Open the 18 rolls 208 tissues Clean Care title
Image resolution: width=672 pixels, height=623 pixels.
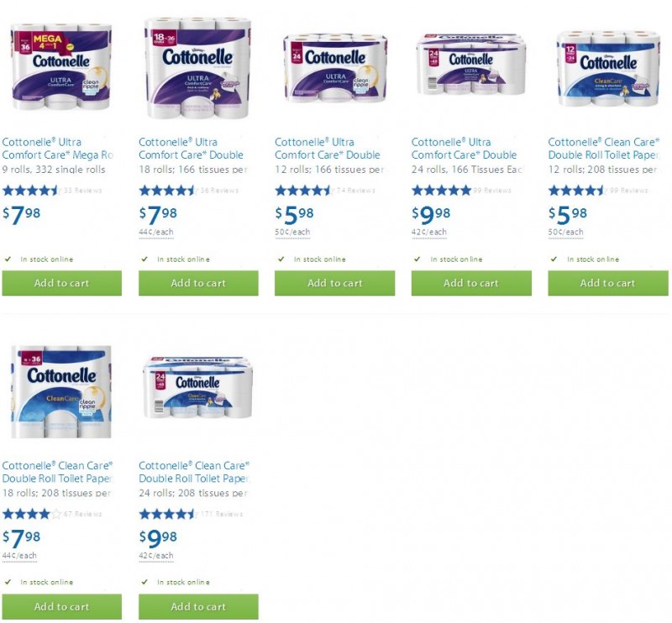pyautogui.click(x=57, y=472)
